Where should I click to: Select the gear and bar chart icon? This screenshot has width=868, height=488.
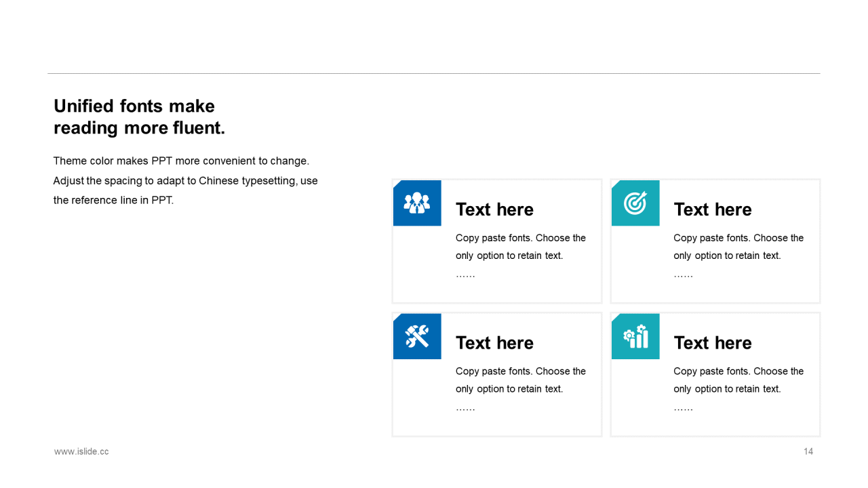635,336
